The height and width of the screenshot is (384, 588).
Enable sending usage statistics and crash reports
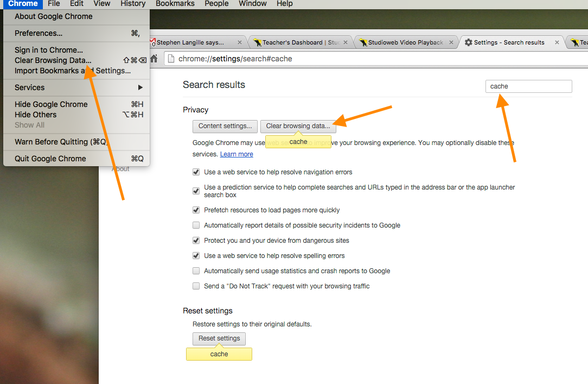point(196,270)
